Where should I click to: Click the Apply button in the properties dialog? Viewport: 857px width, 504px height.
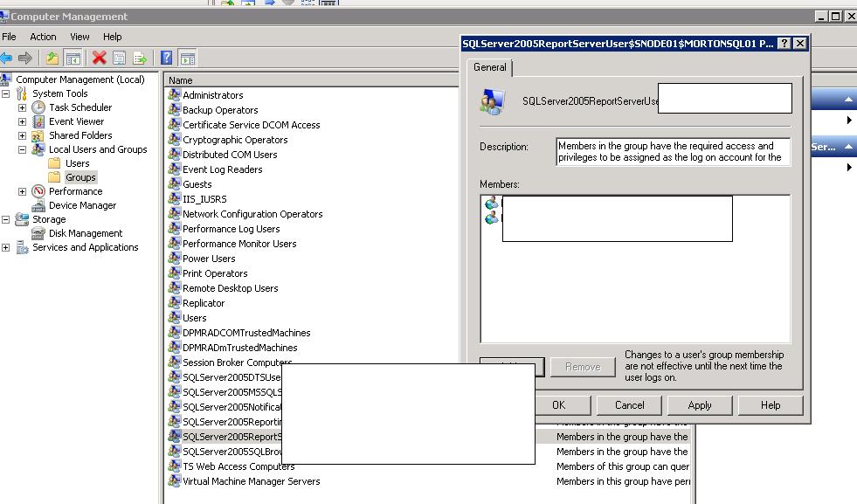tap(699, 404)
